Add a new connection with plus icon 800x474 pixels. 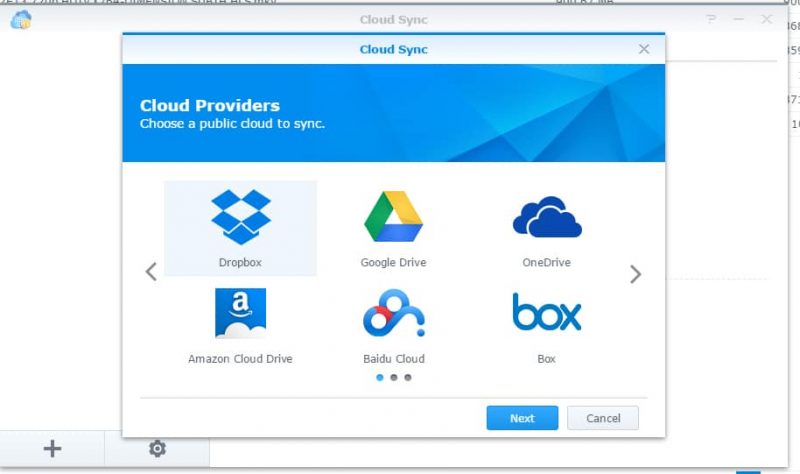tap(52, 448)
